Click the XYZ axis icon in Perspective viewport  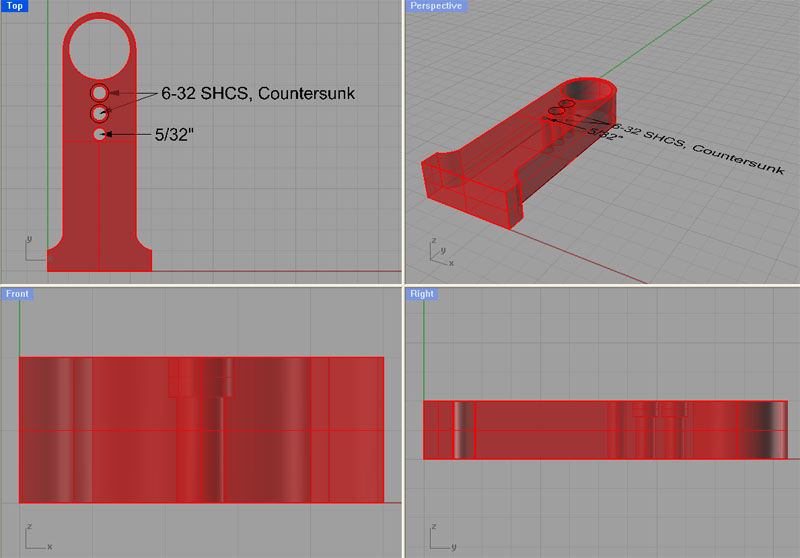click(440, 251)
